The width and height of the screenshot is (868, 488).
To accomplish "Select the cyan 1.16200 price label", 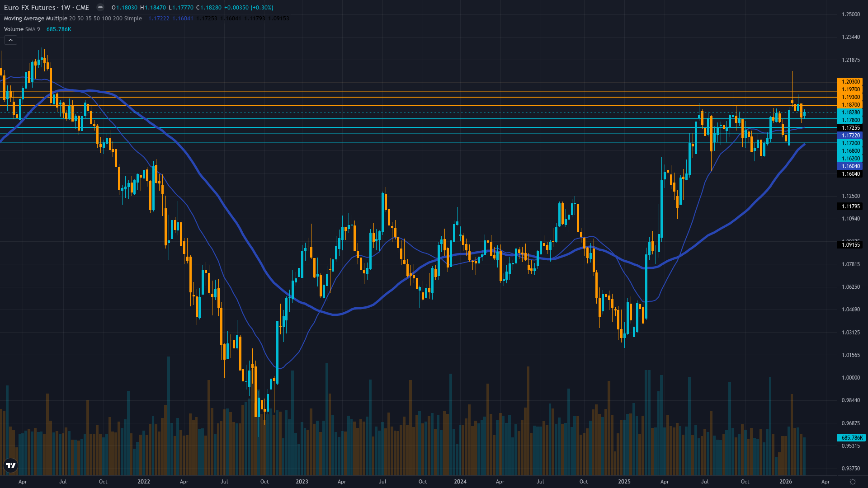I will (850, 159).
